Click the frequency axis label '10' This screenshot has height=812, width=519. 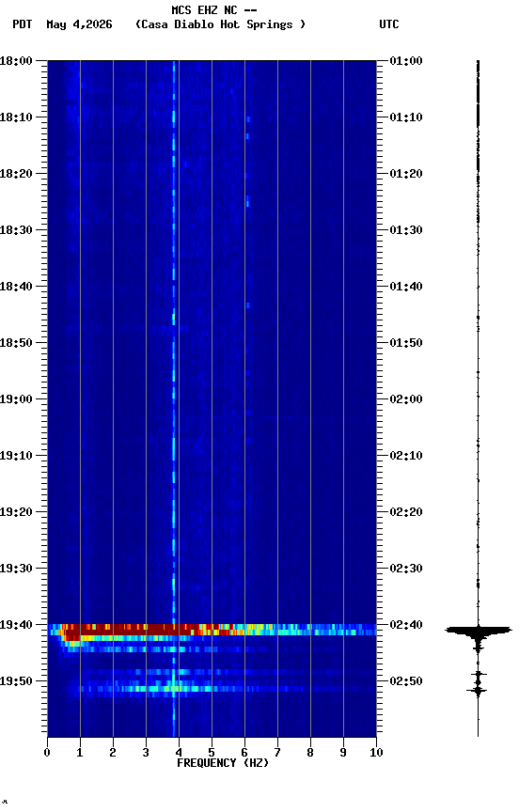(376, 753)
